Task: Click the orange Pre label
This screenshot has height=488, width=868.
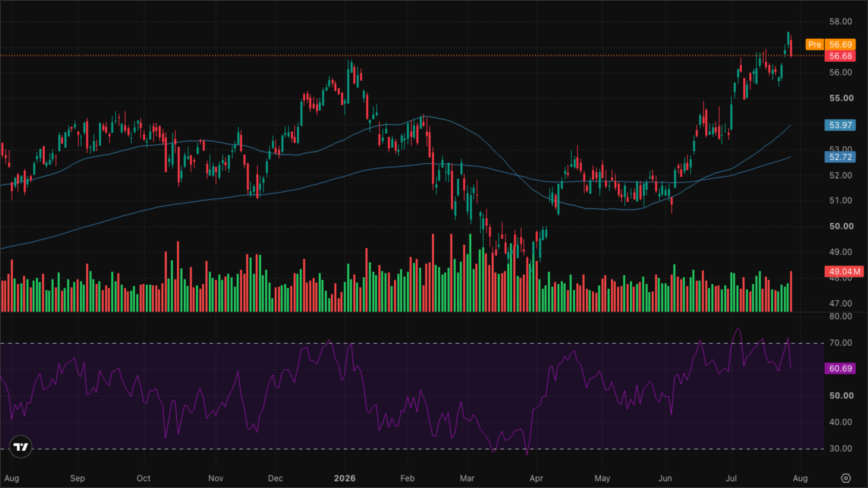Action: click(x=815, y=44)
